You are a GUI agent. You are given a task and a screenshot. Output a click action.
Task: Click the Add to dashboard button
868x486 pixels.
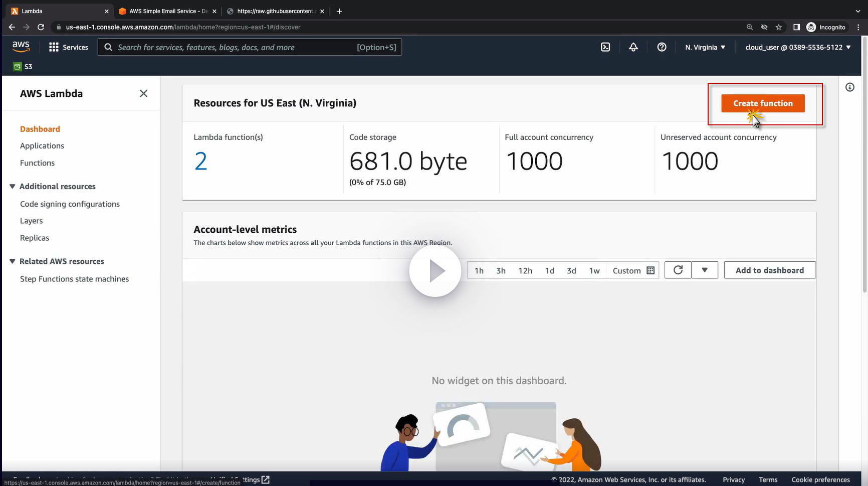(x=769, y=270)
